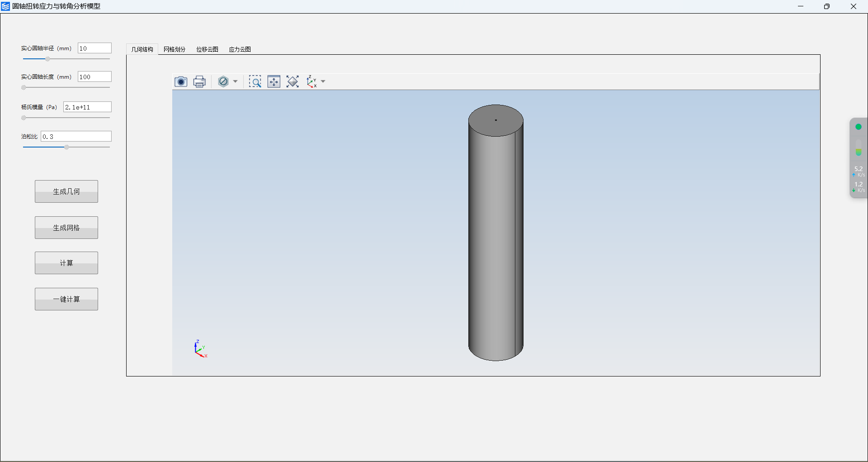The width and height of the screenshot is (868, 462).
Task: Click the 杨氏模量 (Pa) label
Action: pyautogui.click(x=39, y=107)
